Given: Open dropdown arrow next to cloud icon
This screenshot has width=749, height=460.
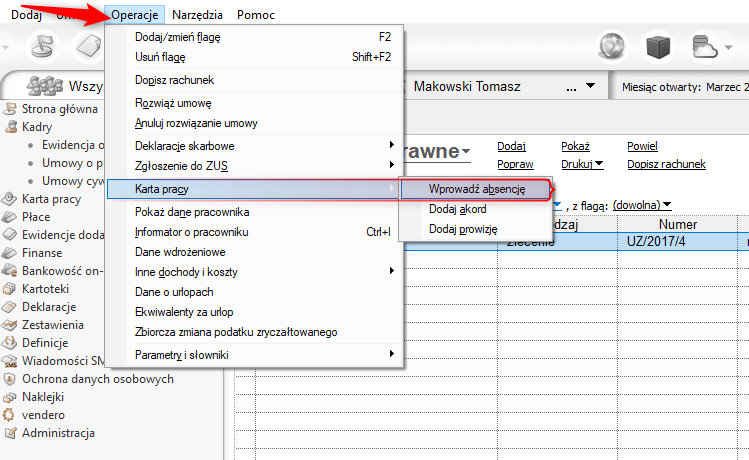Looking at the screenshot, I should click(728, 47).
